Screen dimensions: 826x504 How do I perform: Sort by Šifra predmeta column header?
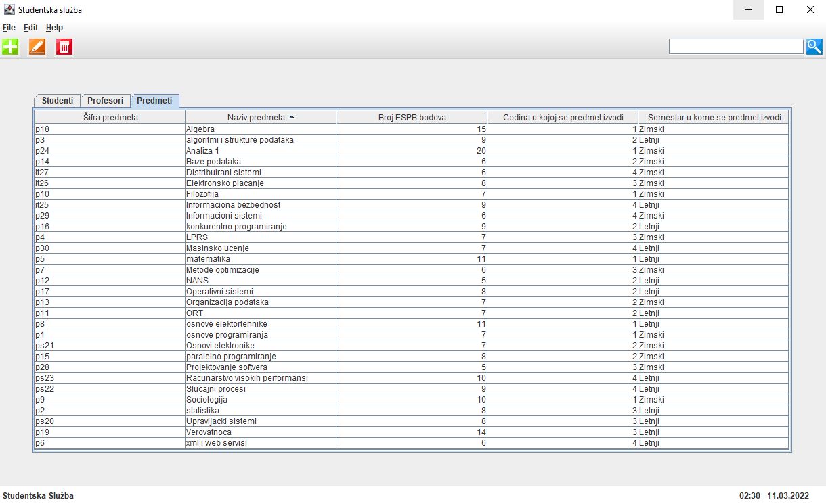pyautogui.click(x=110, y=117)
